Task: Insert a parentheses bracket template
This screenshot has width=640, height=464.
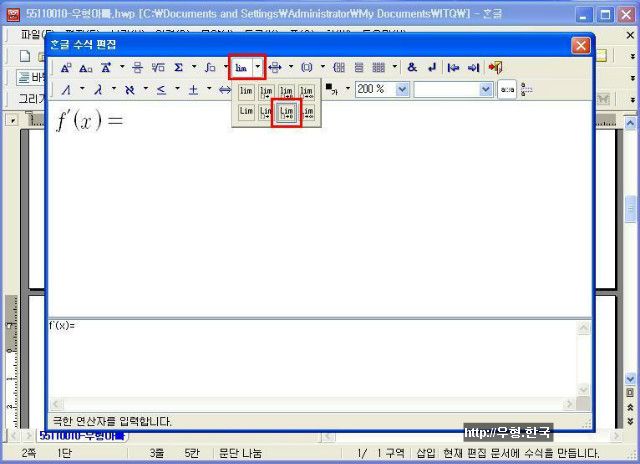Action: pos(307,68)
